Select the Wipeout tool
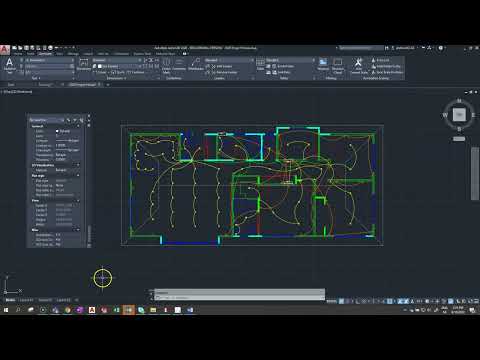Screen dimensions: 480x360 pos(323,64)
